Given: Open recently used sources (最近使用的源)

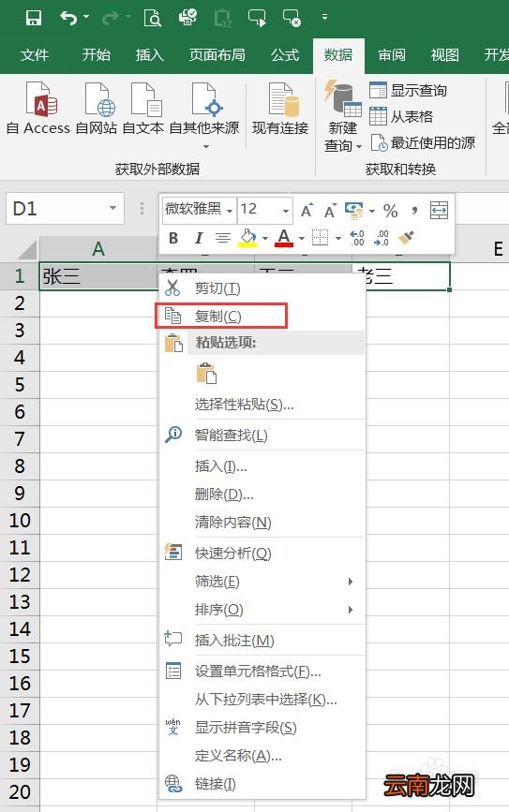Looking at the screenshot, I should 423,143.
